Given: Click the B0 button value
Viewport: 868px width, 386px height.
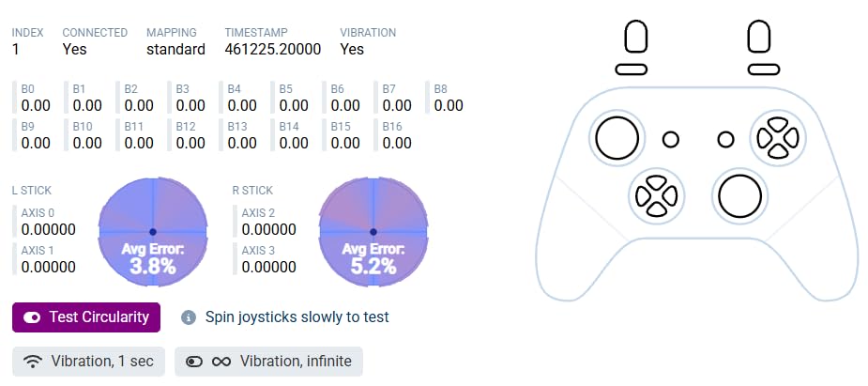Looking at the screenshot, I should coord(36,105).
